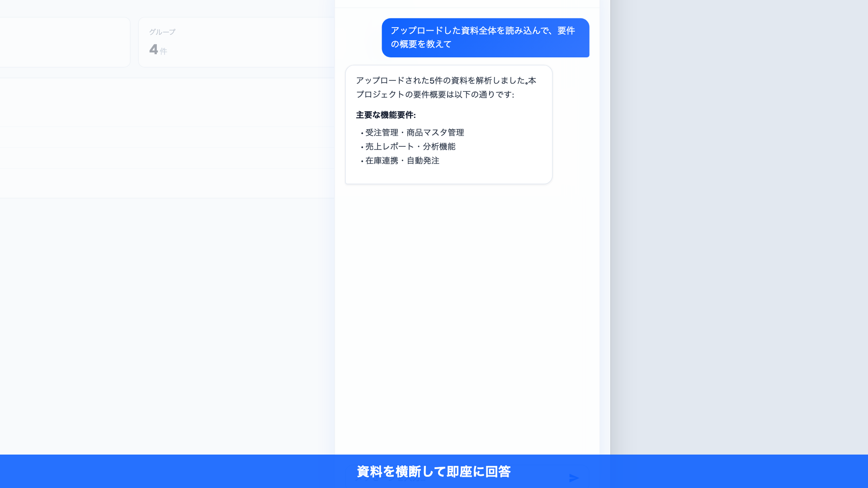Click the 4件 group count value
Image resolution: width=868 pixels, height=488 pixels.
click(x=158, y=50)
